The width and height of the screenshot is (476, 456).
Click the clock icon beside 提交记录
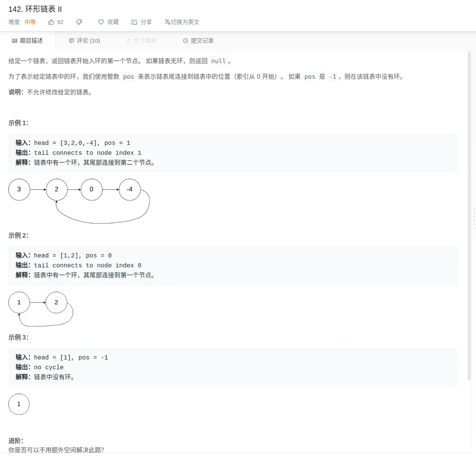point(185,41)
